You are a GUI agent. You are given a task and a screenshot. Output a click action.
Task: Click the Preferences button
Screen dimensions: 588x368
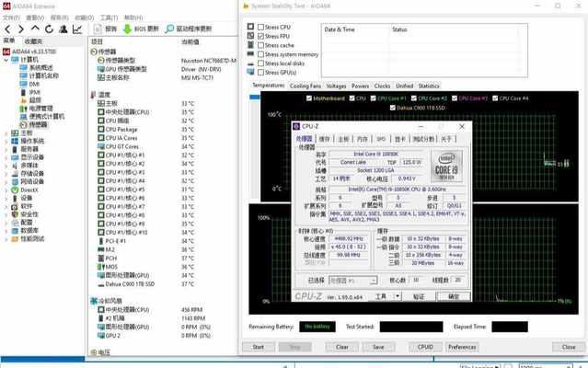[462, 347]
